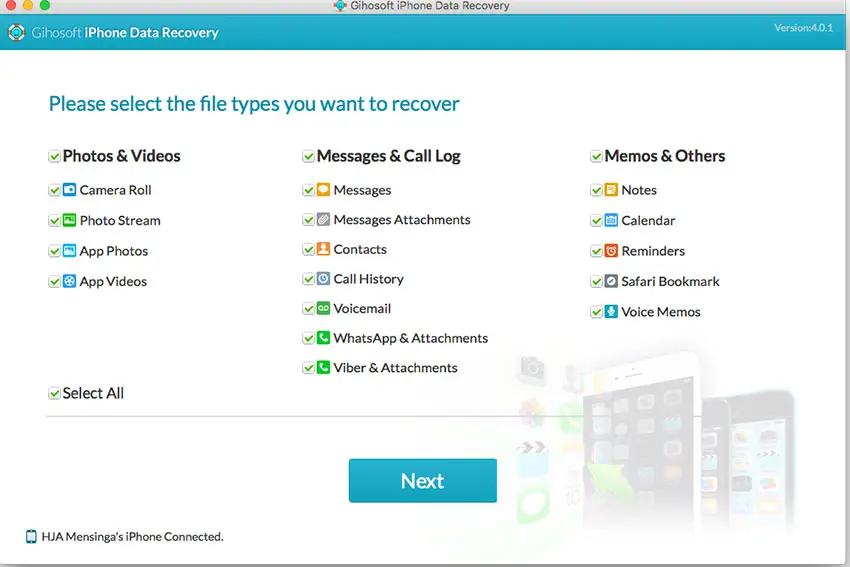
Task: Deselect the Contacts checkbox
Action: [308, 249]
